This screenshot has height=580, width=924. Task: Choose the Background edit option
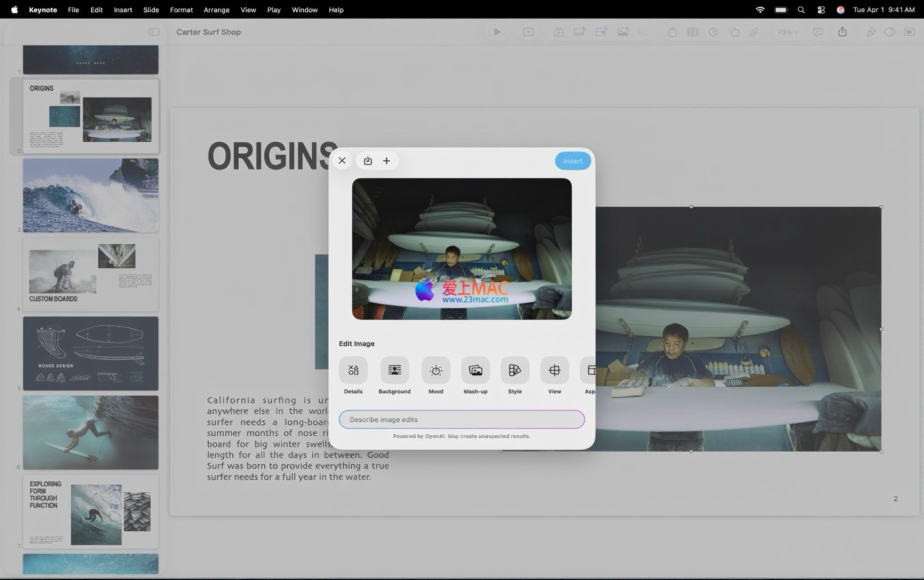394,371
